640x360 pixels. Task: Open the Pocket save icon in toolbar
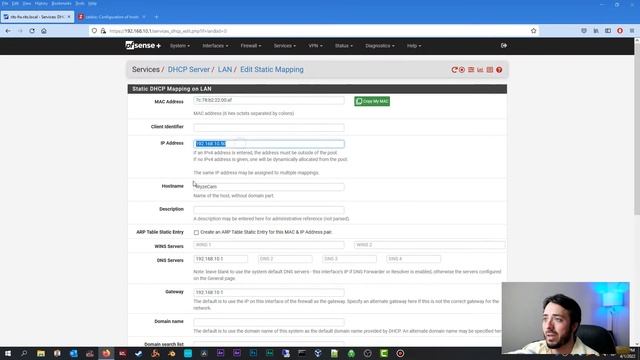[x=584, y=31]
